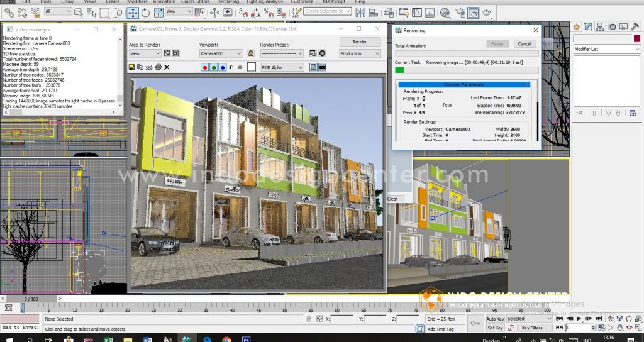644x342 pixels.
Task: Open the Select by Name tool
Action: click(91, 13)
